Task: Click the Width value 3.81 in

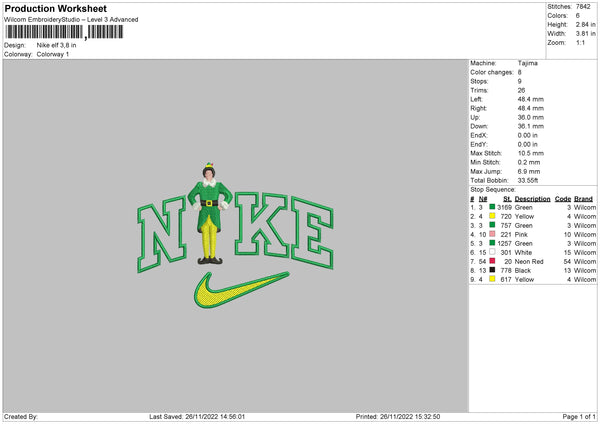Action: click(x=585, y=34)
